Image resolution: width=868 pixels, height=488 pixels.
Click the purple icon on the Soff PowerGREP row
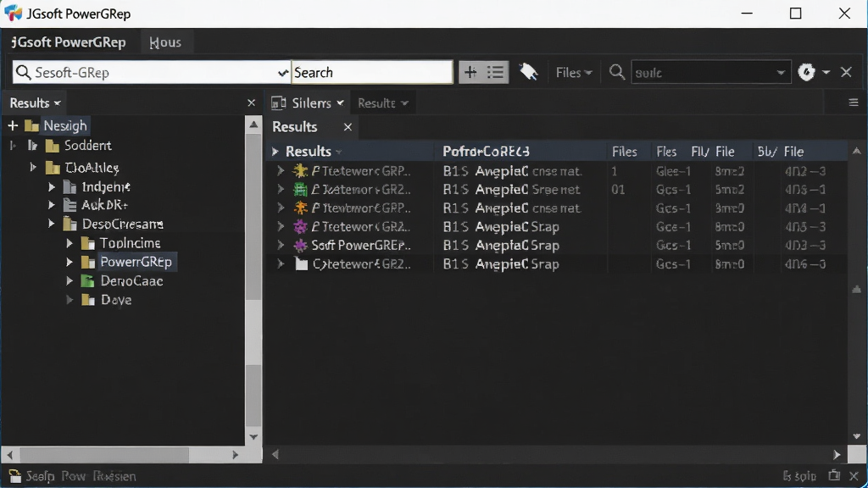pyautogui.click(x=300, y=245)
